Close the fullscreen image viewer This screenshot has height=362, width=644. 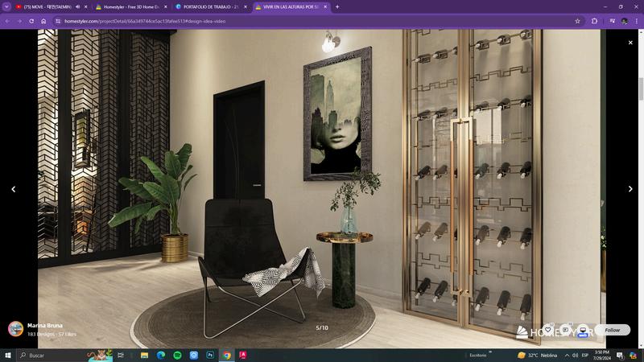click(x=630, y=43)
